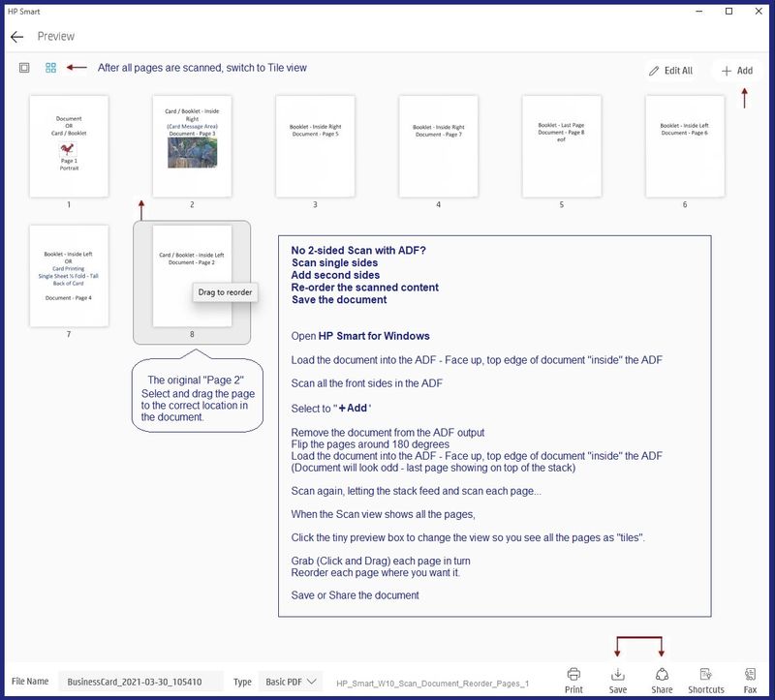Click the HP Smart title text
775x700 pixels.
[x=23, y=12]
